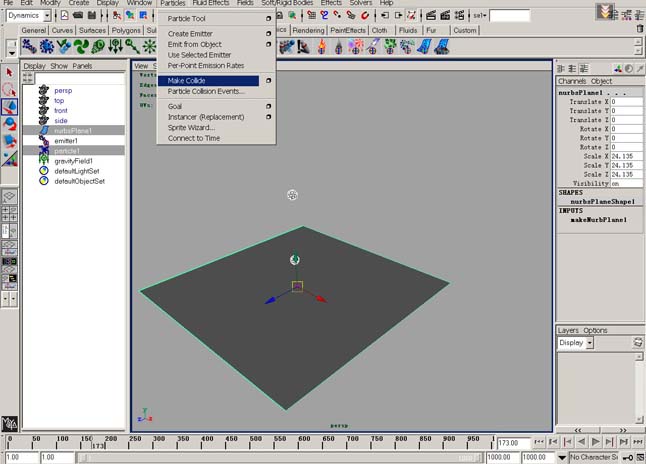Open the Channels menu in Channel Box
The width and height of the screenshot is (646, 464).
(572, 81)
